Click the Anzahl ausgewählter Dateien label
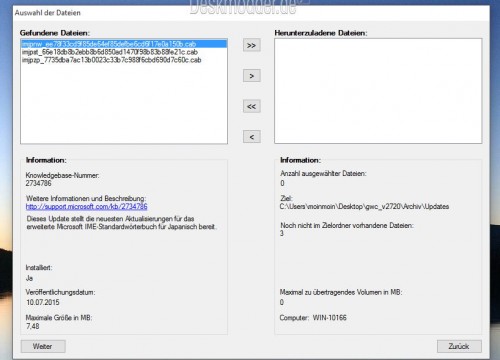 pyautogui.click(x=323, y=174)
